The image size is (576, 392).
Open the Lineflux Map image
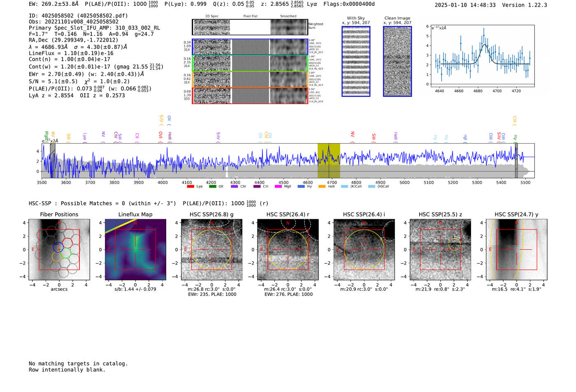(135, 250)
